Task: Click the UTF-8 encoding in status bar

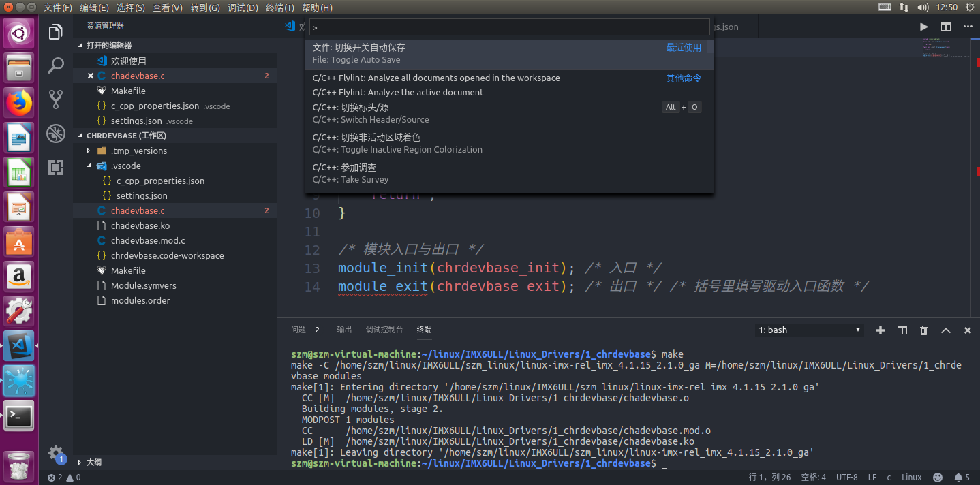Action: point(847,478)
